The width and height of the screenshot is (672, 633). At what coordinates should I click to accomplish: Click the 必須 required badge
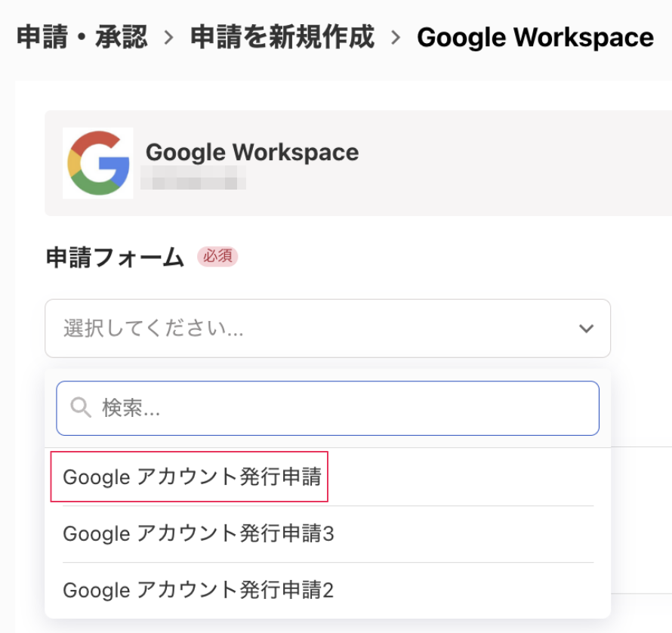point(217,257)
